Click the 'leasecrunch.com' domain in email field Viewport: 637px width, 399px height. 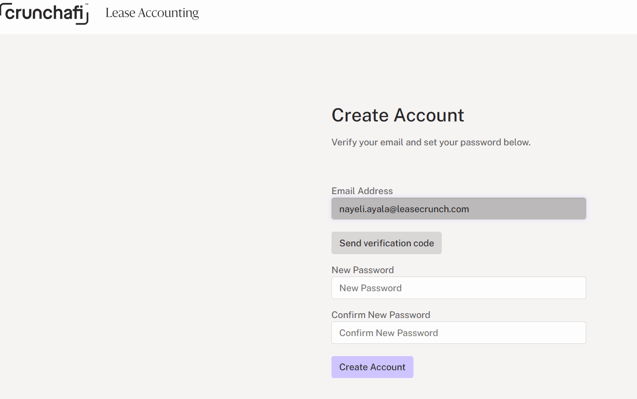433,209
